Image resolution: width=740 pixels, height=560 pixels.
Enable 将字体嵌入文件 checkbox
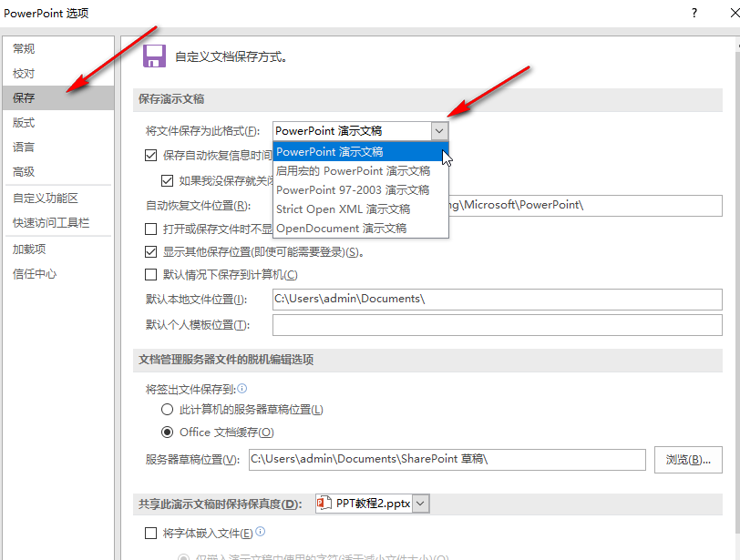pyautogui.click(x=151, y=533)
